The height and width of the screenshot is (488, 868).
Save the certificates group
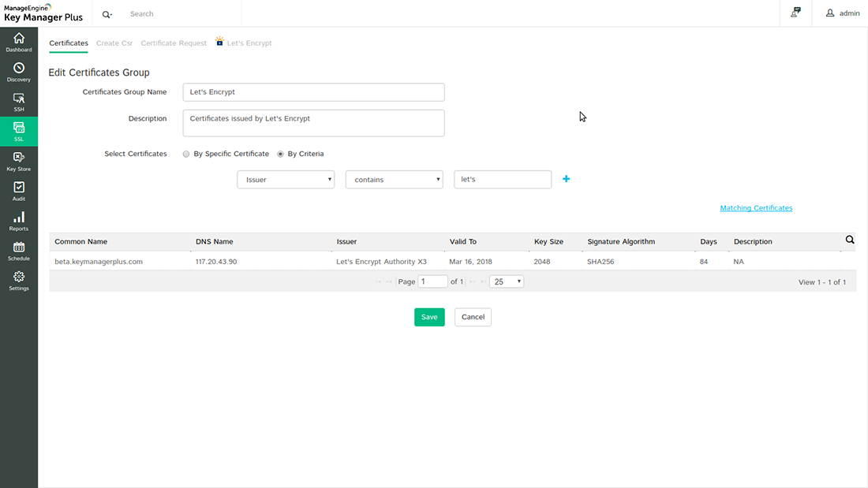[x=429, y=317]
